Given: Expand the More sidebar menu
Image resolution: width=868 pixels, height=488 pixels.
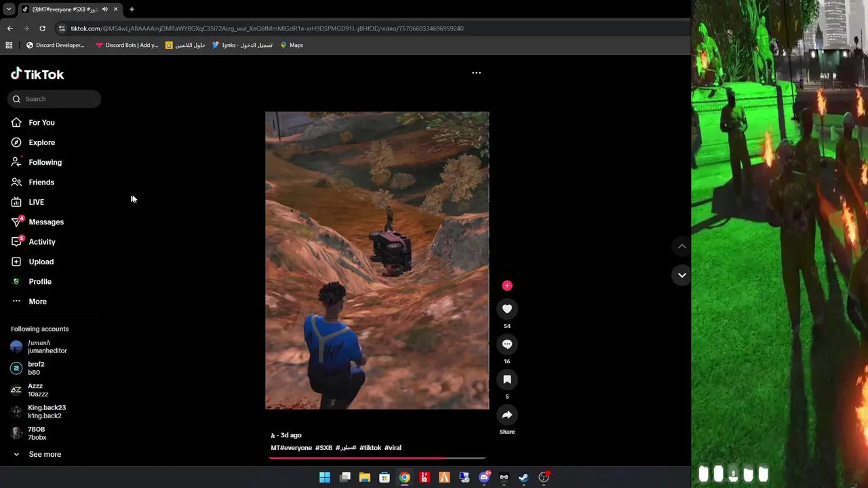Looking at the screenshot, I should (x=29, y=302).
